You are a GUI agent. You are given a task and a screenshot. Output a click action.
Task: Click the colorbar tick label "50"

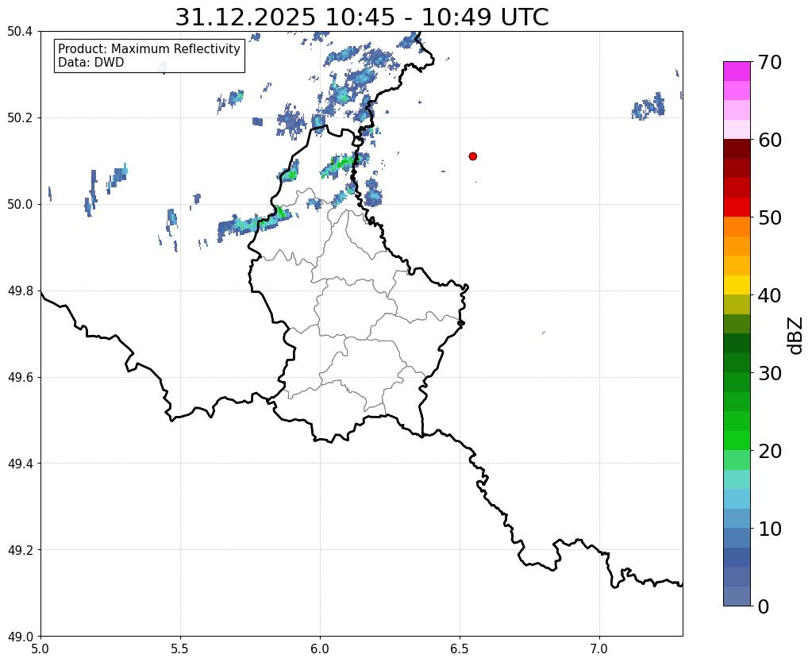point(770,217)
